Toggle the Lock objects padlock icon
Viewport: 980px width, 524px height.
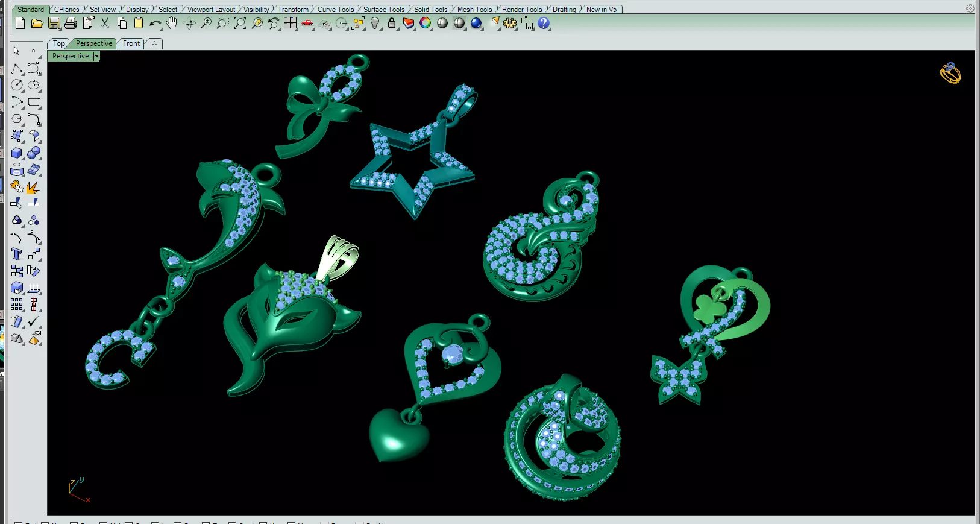(392, 23)
